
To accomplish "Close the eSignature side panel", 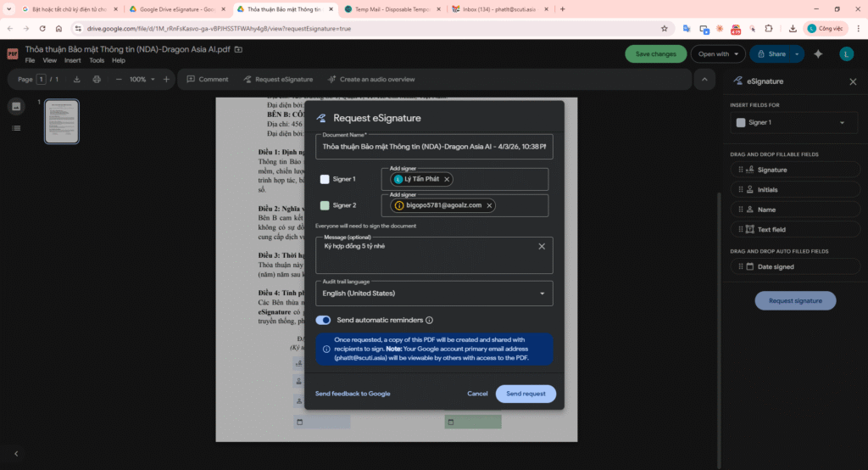I will pyautogui.click(x=853, y=81).
